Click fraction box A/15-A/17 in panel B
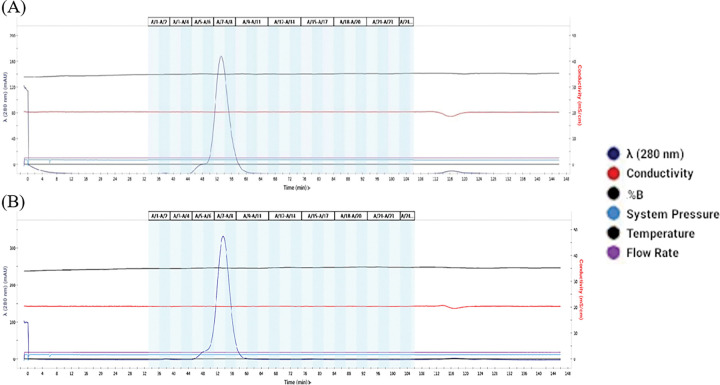 (x=318, y=215)
